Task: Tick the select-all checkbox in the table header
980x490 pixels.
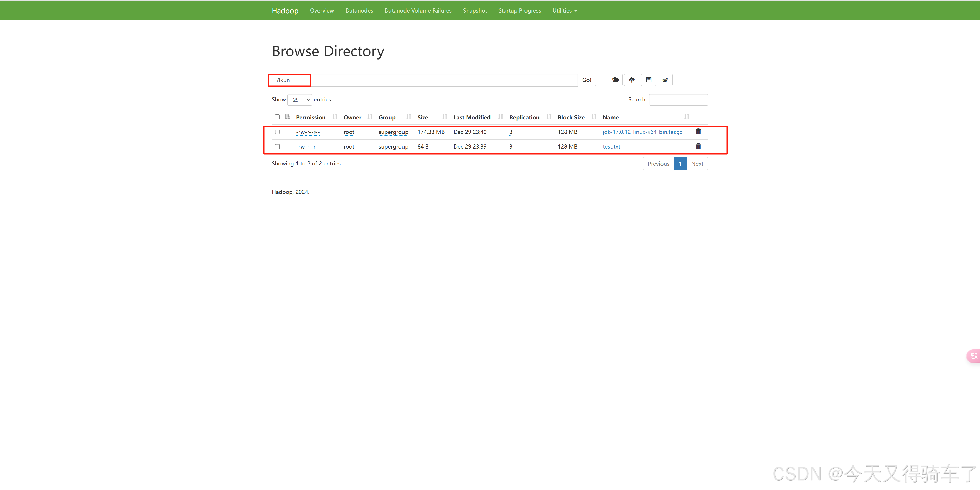Action: 277,117
